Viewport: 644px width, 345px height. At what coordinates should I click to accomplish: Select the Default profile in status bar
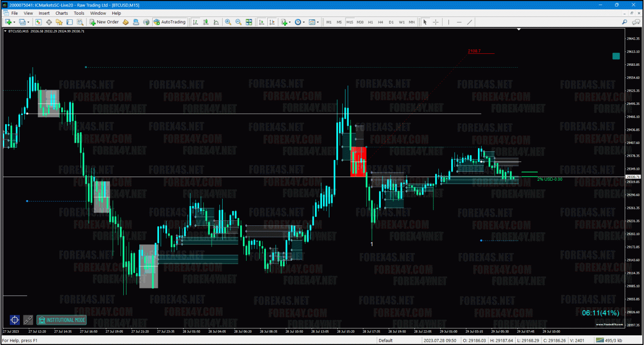(385, 340)
